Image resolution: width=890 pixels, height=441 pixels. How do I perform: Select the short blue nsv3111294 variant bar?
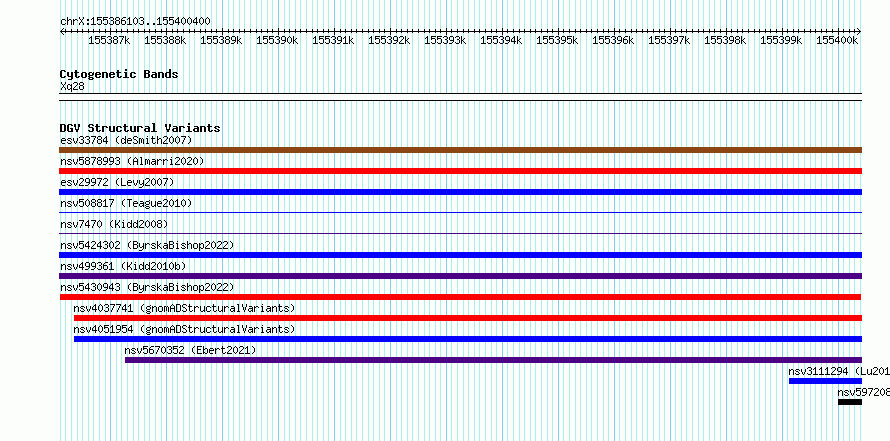pyautogui.click(x=825, y=381)
